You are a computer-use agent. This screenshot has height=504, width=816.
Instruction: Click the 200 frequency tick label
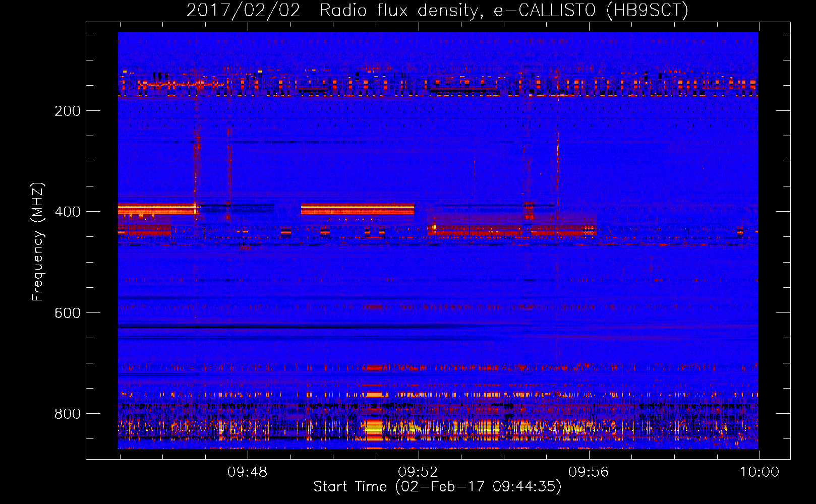[x=68, y=111]
